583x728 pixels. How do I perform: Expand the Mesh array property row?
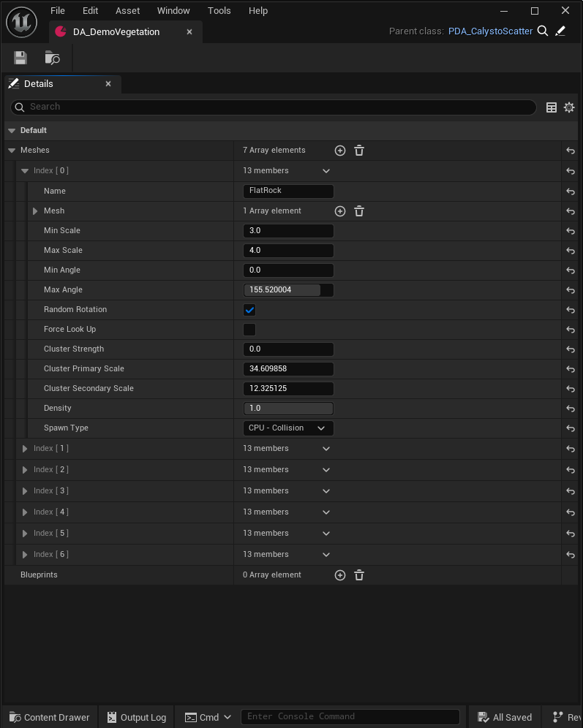35,211
